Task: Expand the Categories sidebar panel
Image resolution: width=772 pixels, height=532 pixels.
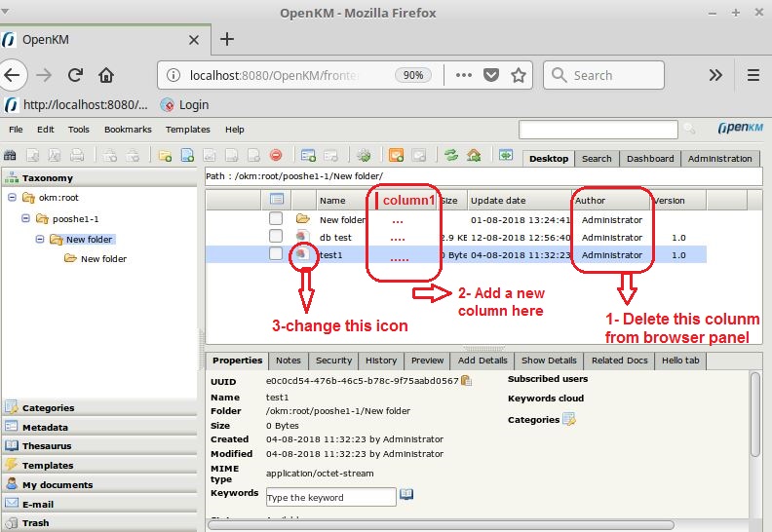Action: click(x=49, y=408)
